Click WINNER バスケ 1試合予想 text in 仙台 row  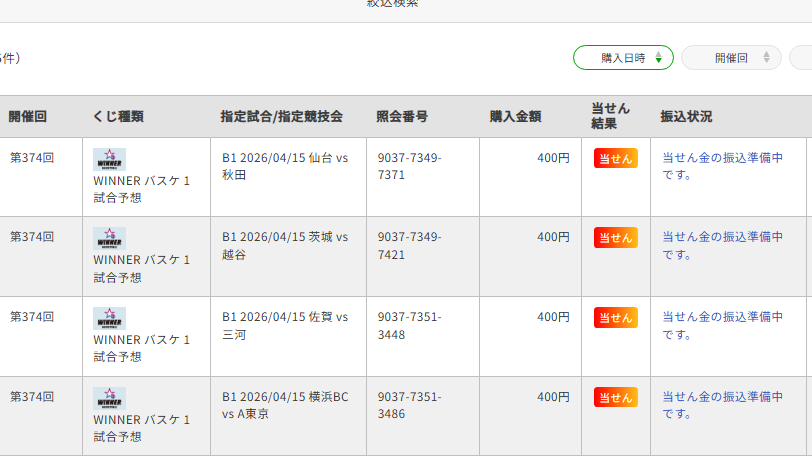[x=141, y=189]
